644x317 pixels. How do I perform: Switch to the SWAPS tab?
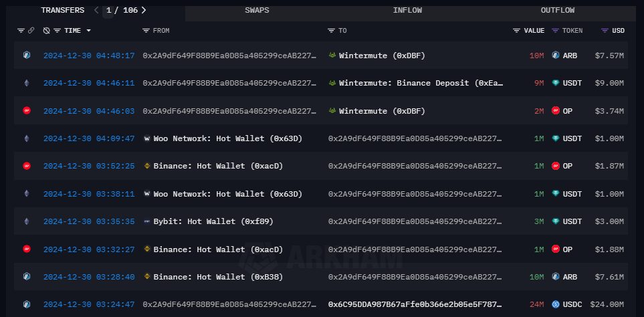(x=258, y=10)
